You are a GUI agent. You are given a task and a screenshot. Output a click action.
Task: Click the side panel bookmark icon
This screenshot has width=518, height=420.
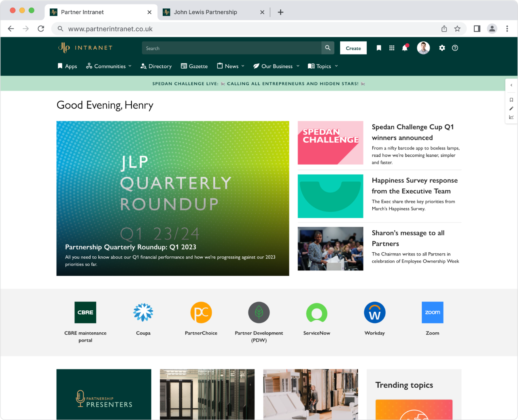click(x=512, y=100)
